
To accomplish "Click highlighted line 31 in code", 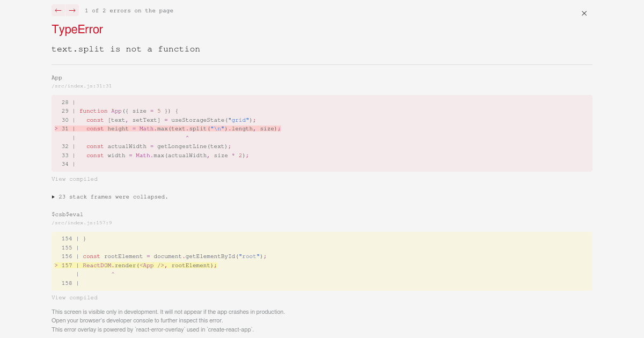I will [x=168, y=129].
